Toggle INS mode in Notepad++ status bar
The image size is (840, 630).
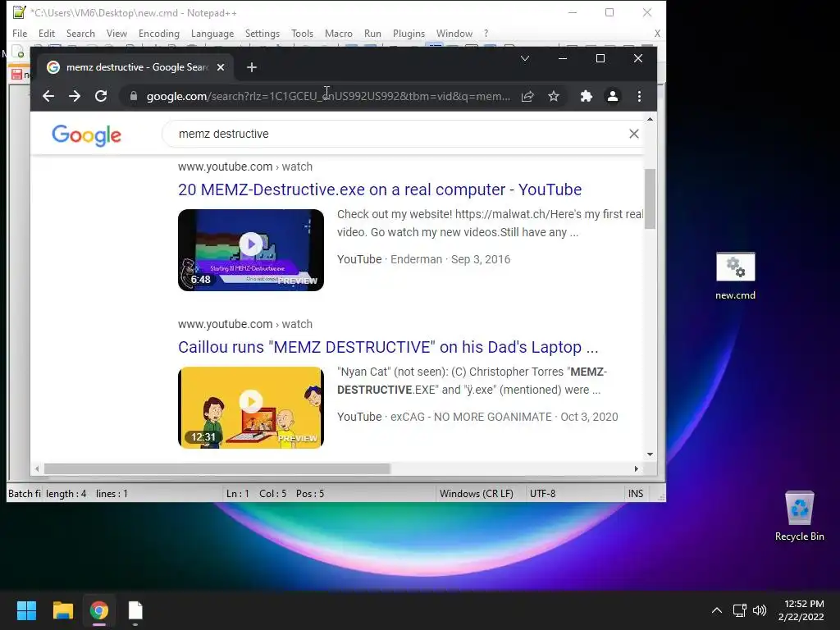636,493
